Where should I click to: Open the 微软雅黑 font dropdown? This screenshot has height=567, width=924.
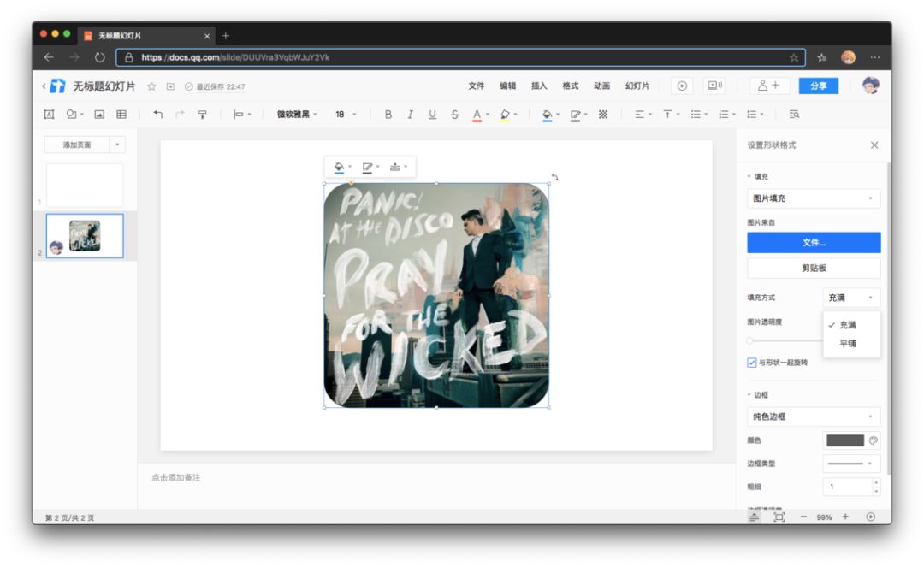click(296, 115)
